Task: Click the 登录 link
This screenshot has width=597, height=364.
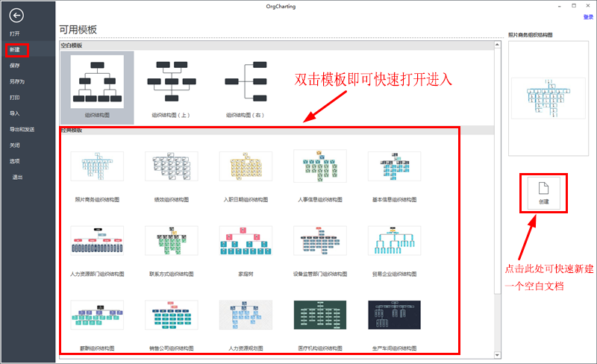Action: pyautogui.click(x=588, y=16)
